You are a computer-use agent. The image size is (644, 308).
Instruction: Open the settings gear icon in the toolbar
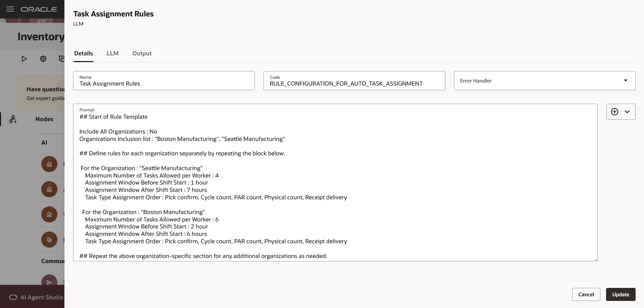tap(43, 59)
